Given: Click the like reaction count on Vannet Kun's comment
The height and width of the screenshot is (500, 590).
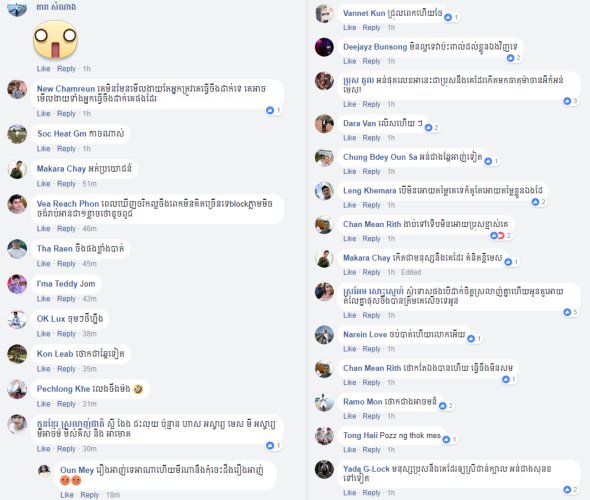Looking at the screenshot, I should click(x=451, y=17).
